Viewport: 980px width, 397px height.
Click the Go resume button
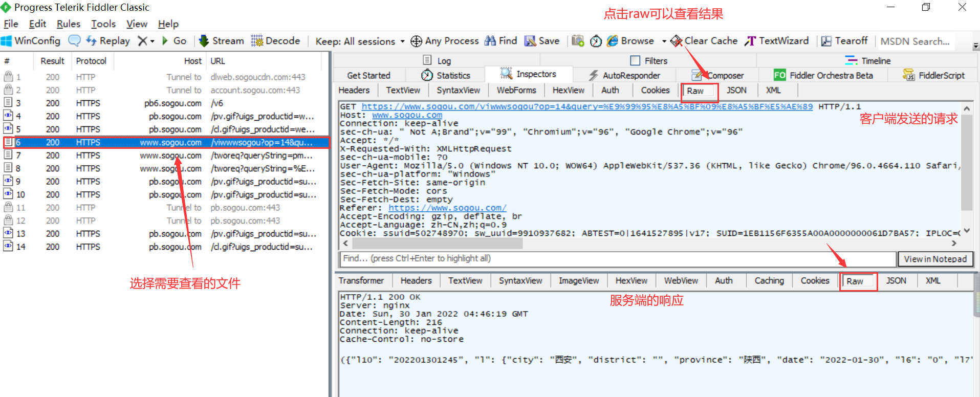point(174,41)
